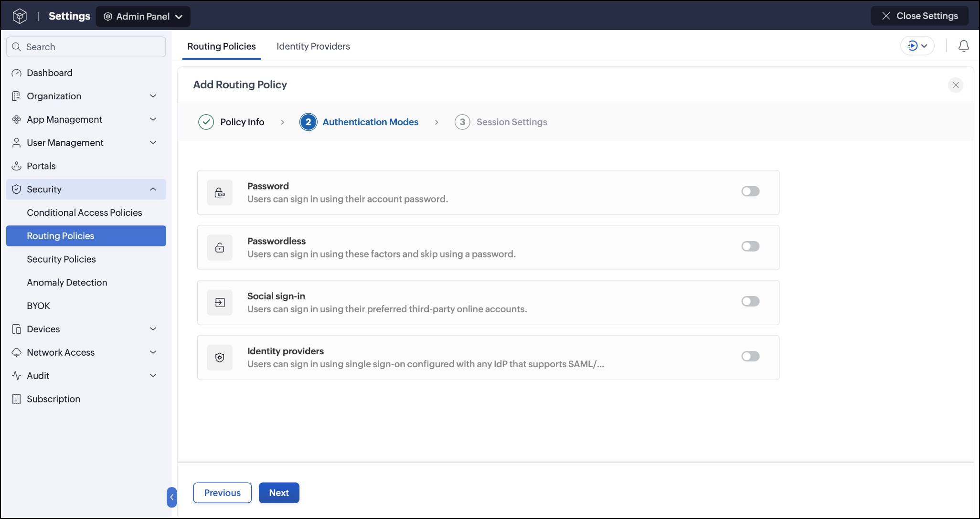Expand the App Management chevron

point(153,119)
